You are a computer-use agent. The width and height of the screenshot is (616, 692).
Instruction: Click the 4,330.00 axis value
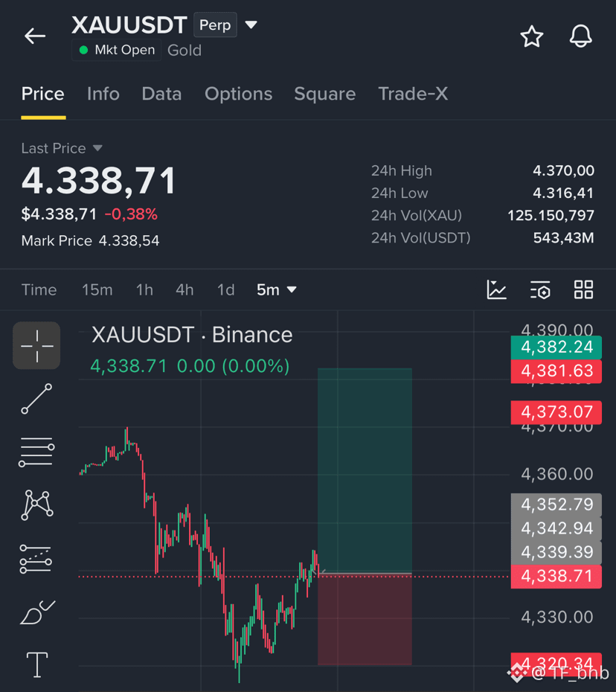[x=557, y=618]
